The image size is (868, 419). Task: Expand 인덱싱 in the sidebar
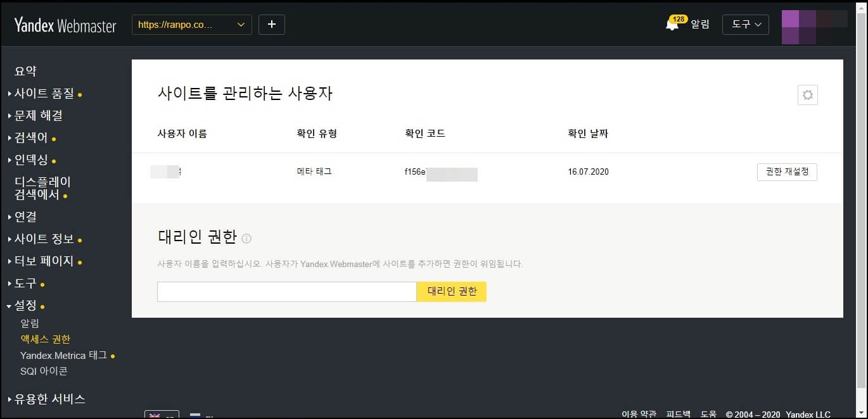tap(31, 160)
